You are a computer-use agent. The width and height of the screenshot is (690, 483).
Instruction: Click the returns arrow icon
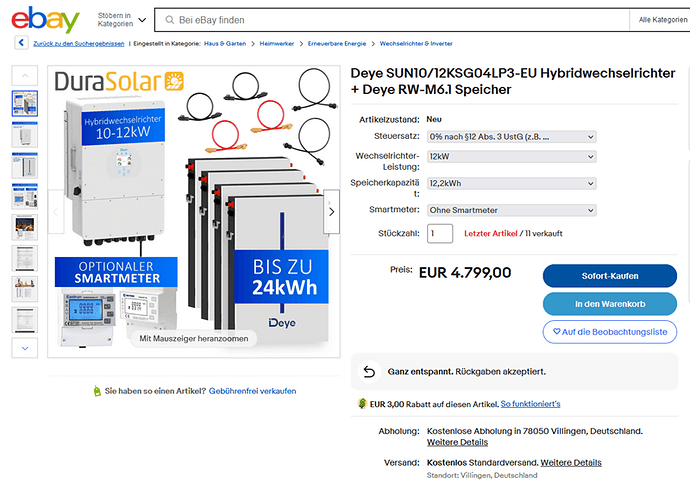tap(369, 372)
